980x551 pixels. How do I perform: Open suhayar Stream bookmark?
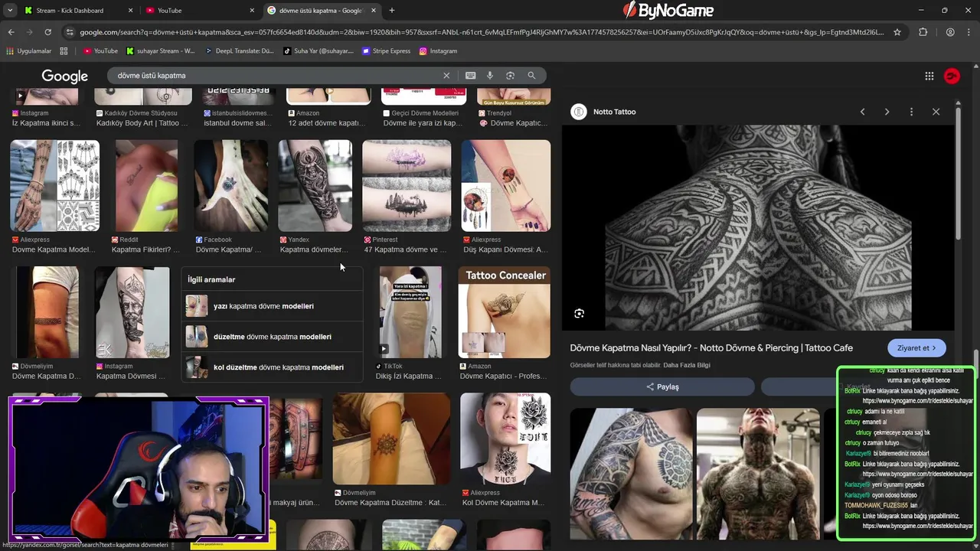coord(161,51)
